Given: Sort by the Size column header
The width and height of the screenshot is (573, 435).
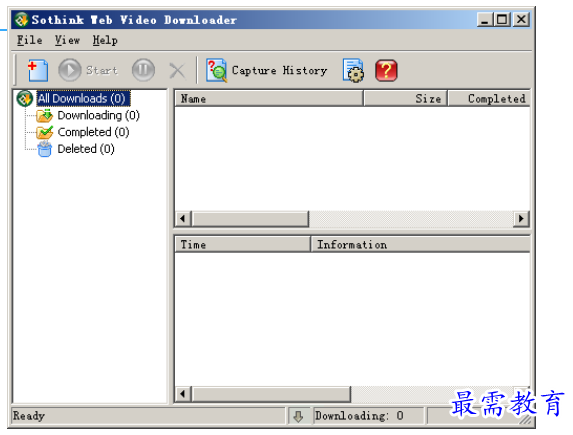Looking at the screenshot, I should tap(406, 98).
